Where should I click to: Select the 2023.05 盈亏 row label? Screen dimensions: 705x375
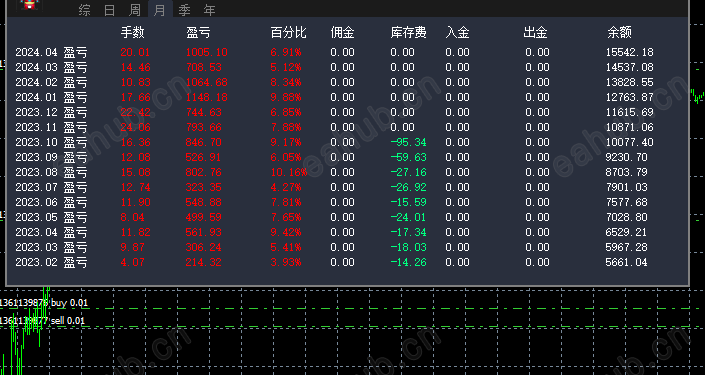click(51, 217)
